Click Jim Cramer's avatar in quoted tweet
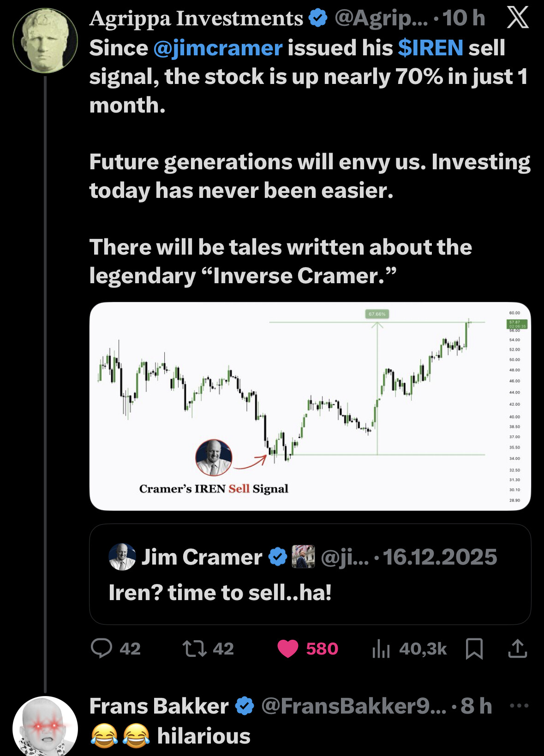 pyautogui.click(x=122, y=557)
